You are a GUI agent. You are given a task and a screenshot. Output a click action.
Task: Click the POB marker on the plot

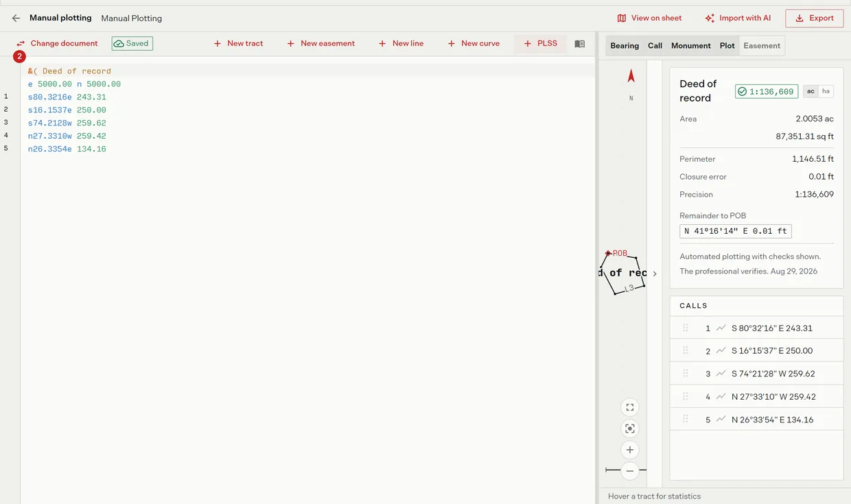tap(608, 253)
